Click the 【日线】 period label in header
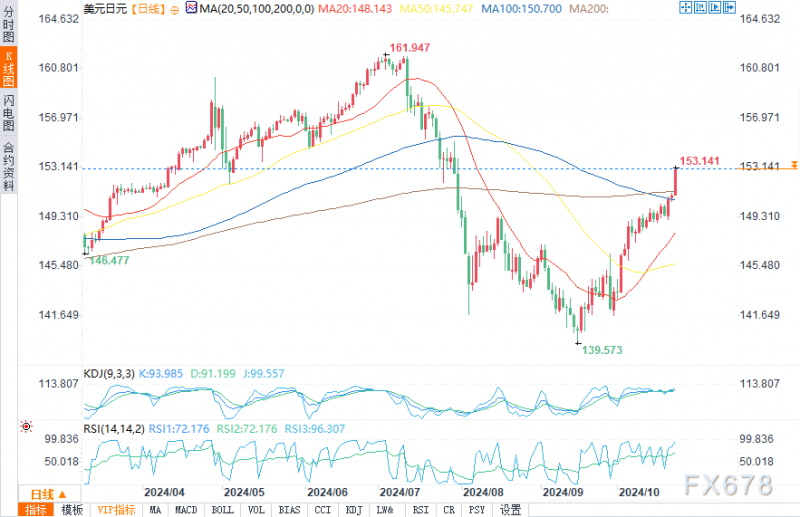The width and height of the screenshot is (800, 517). [148, 9]
